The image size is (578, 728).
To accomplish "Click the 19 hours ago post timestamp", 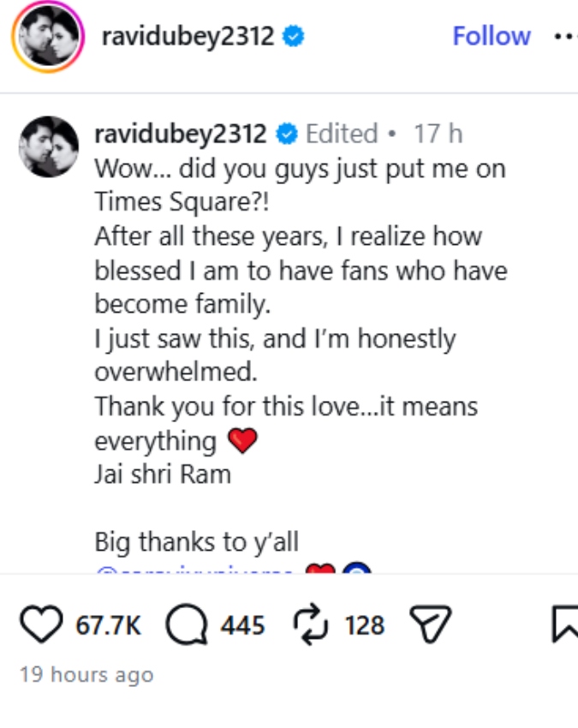I will 86,675.
